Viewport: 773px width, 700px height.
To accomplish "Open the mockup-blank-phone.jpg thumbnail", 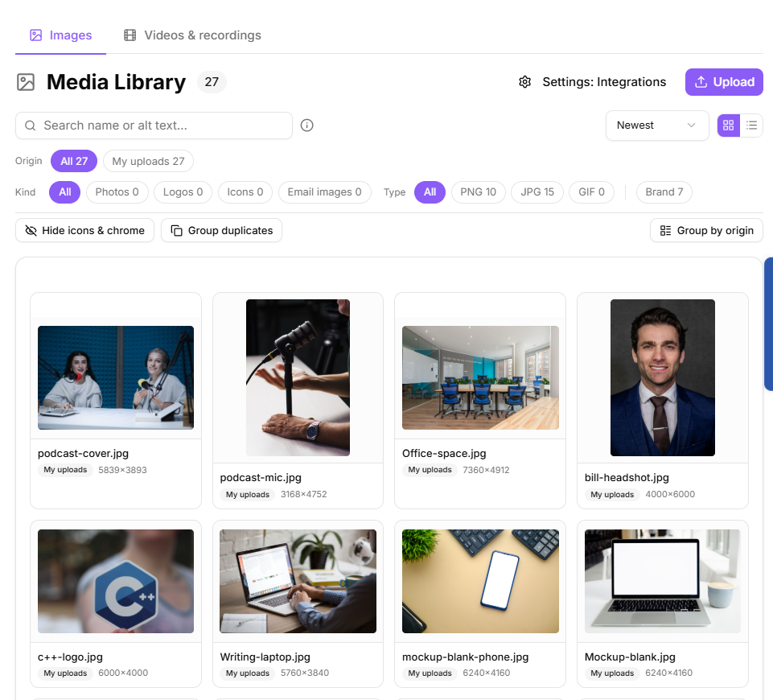I will point(481,581).
